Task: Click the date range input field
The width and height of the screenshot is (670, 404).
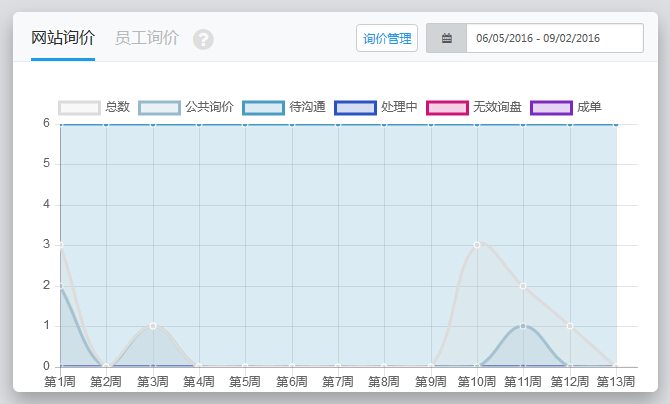Action: [554, 39]
